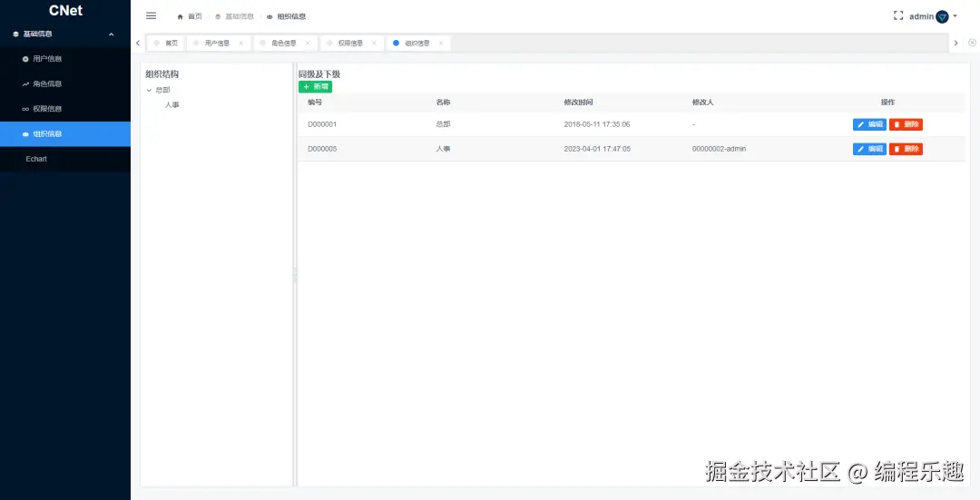Toggle the hamburger sidebar collapse icon
Screen dimensions: 980x500
(x=152, y=15)
